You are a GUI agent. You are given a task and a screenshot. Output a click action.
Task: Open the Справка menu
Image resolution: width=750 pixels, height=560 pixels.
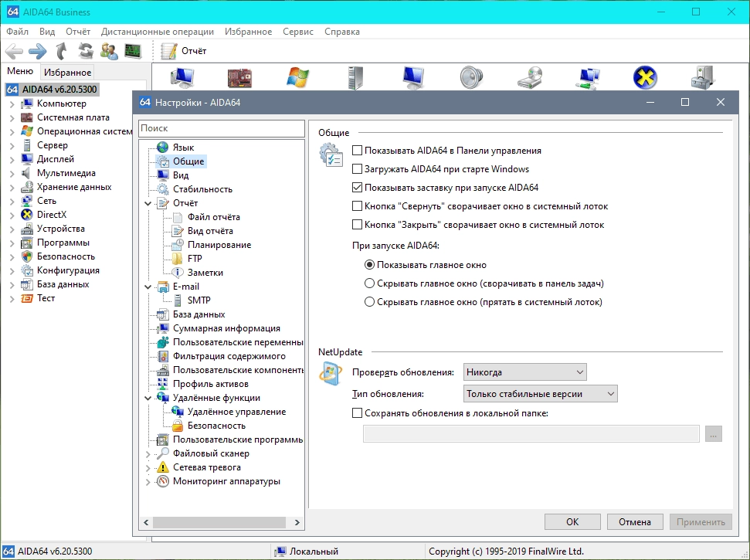click(x=342, y=32)
